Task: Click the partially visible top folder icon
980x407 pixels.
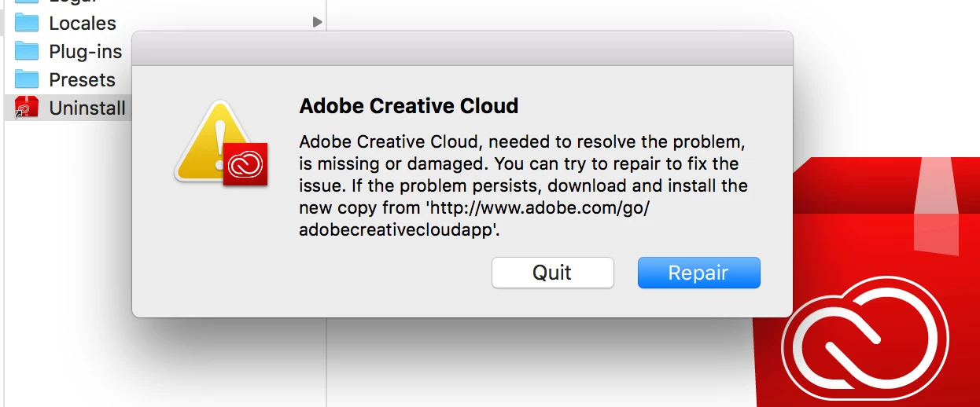Action: click(27, 2)
